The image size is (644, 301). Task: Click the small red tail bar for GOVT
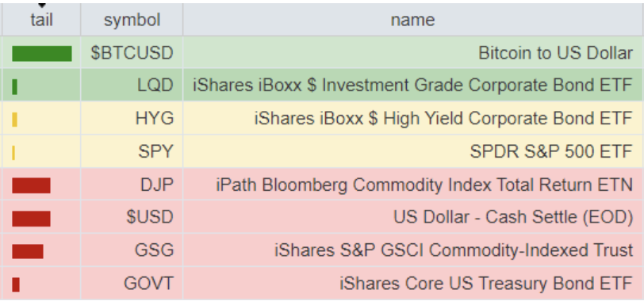point(16,284)
